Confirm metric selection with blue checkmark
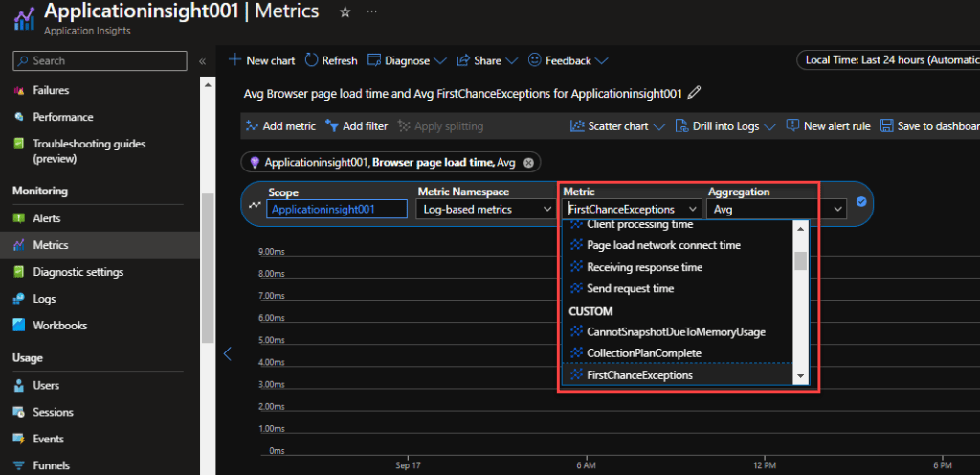The height and width of the screenshot is (475, 980). pos(861,202)
